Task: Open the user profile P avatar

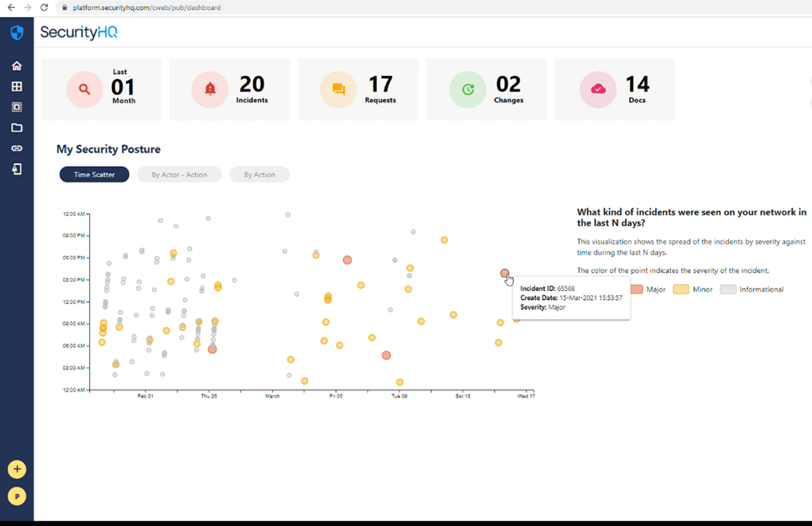Action: point(17,496)
